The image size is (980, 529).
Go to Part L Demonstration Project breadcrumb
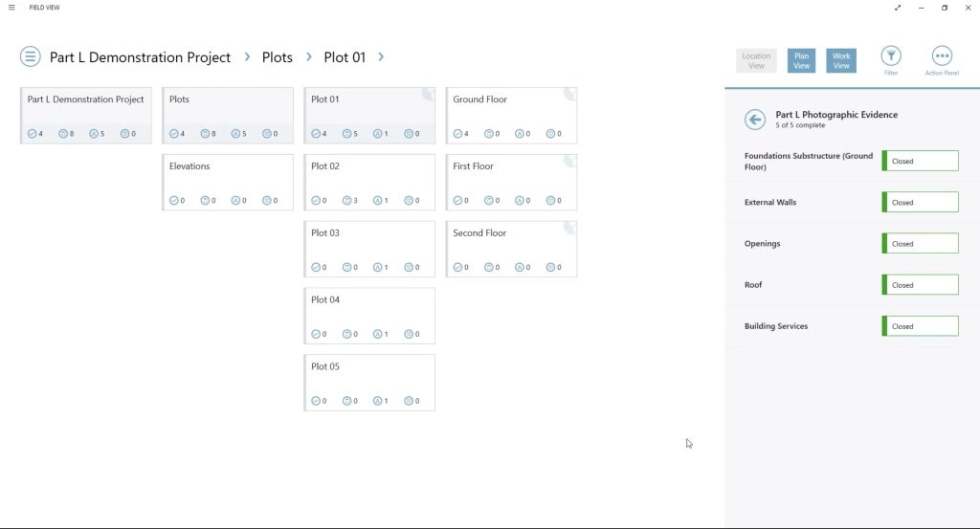click(x=140, y=57)
